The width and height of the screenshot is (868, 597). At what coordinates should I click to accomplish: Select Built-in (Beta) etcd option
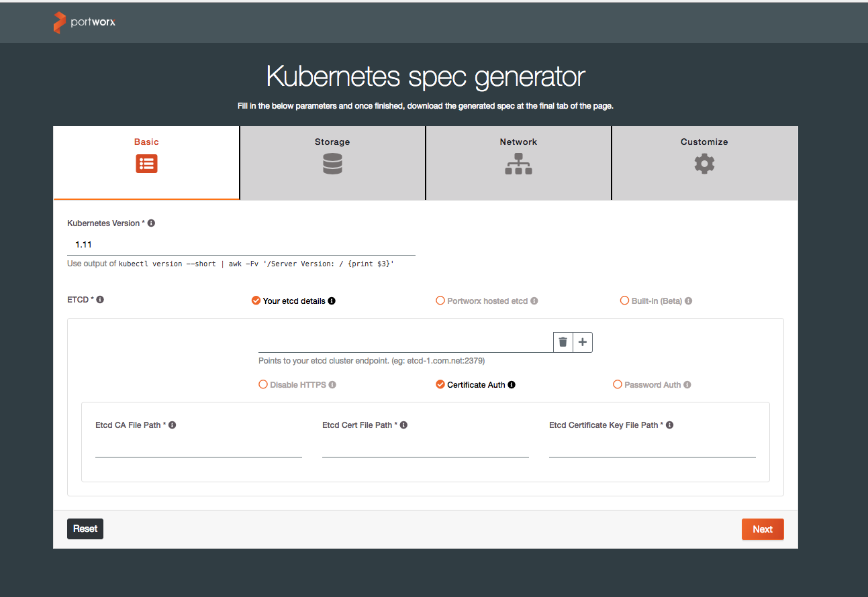(625, 301)
